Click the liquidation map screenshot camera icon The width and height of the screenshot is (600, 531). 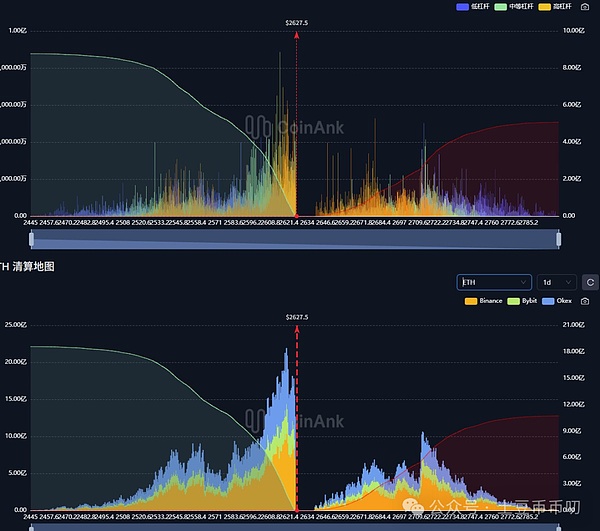584,300
